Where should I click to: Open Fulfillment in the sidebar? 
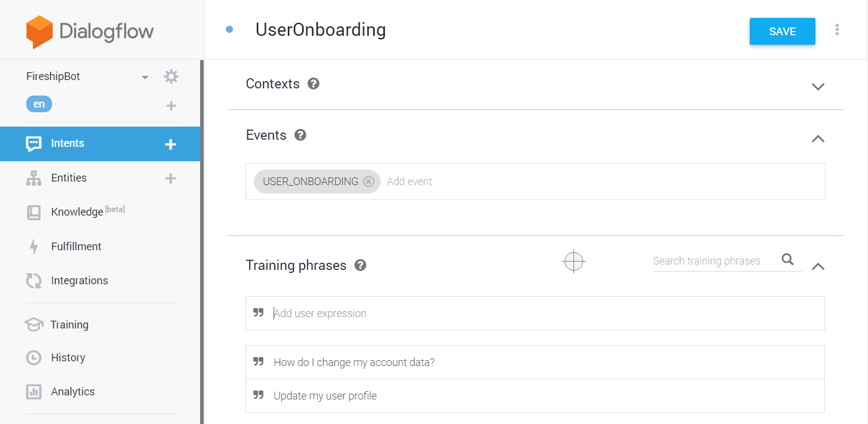tap(76, 247)
